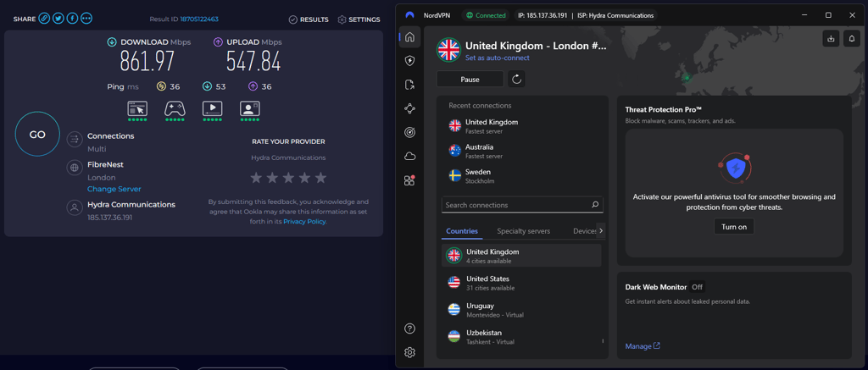
Task: Copy Speedtest result link share icon
Action: [44, 19]
